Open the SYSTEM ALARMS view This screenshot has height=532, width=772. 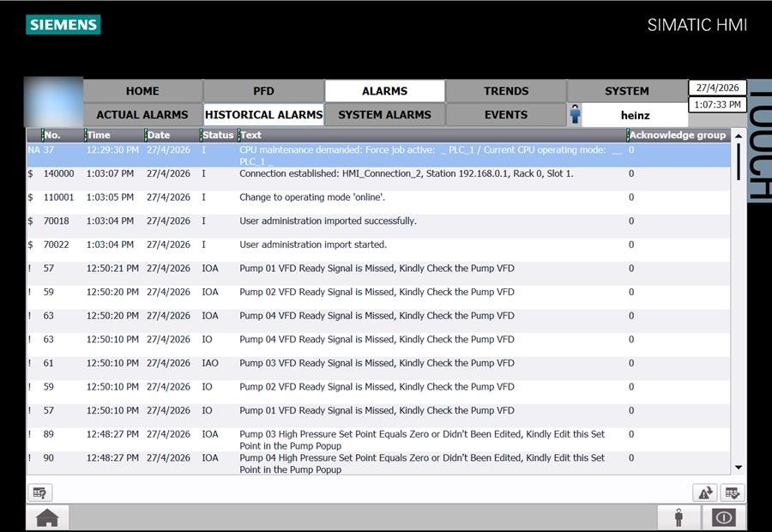click(384, 114)
